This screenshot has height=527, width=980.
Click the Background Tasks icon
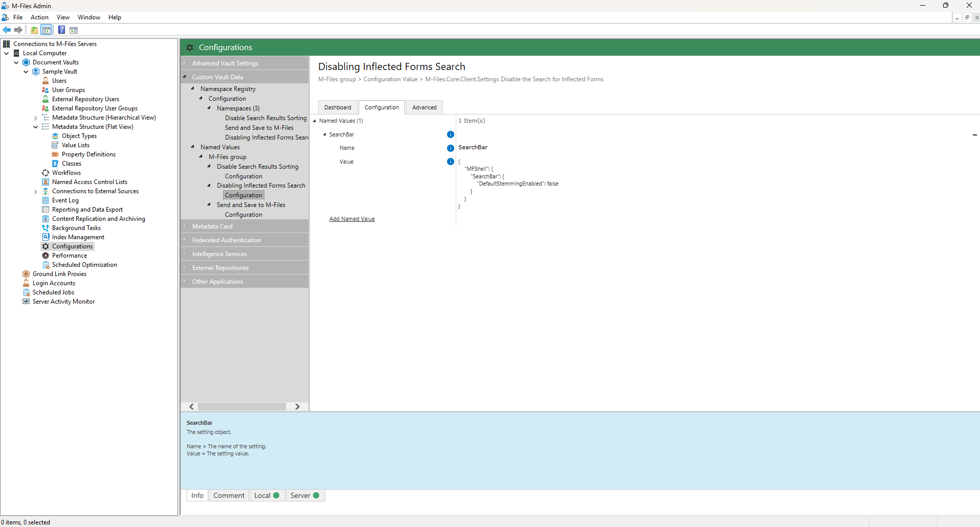(46, 228)
